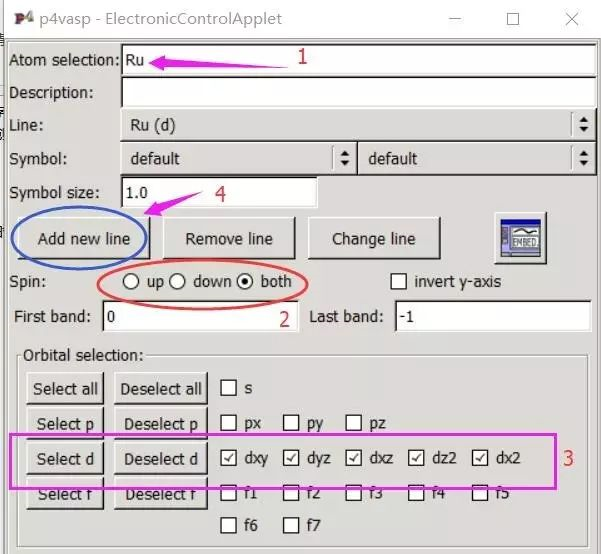Toggle the dz2 orbital checkbox
Viewport: 601px width, 554px height.
pos(416,458)
